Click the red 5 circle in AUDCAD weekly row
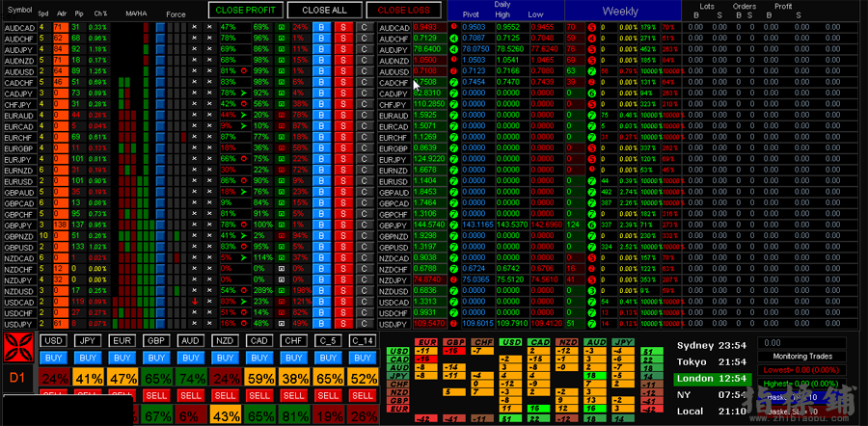This screenshot has height=426, width=868. (x=592, y=27)
